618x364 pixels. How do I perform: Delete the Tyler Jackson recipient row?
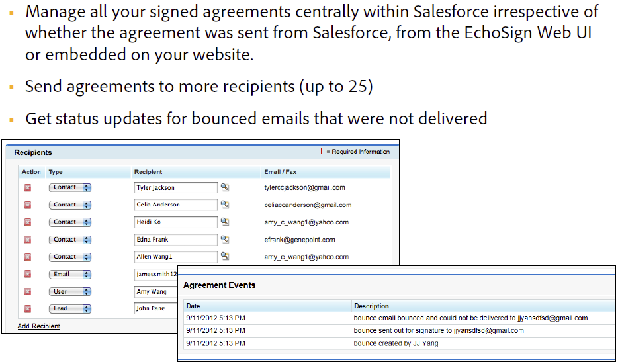tap(28, 188)
